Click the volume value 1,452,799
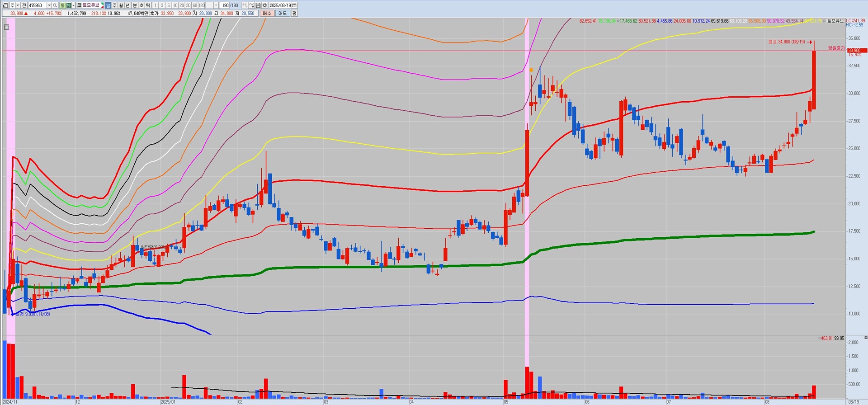This screenshot has height=405, width=868. tap(76, 14)
